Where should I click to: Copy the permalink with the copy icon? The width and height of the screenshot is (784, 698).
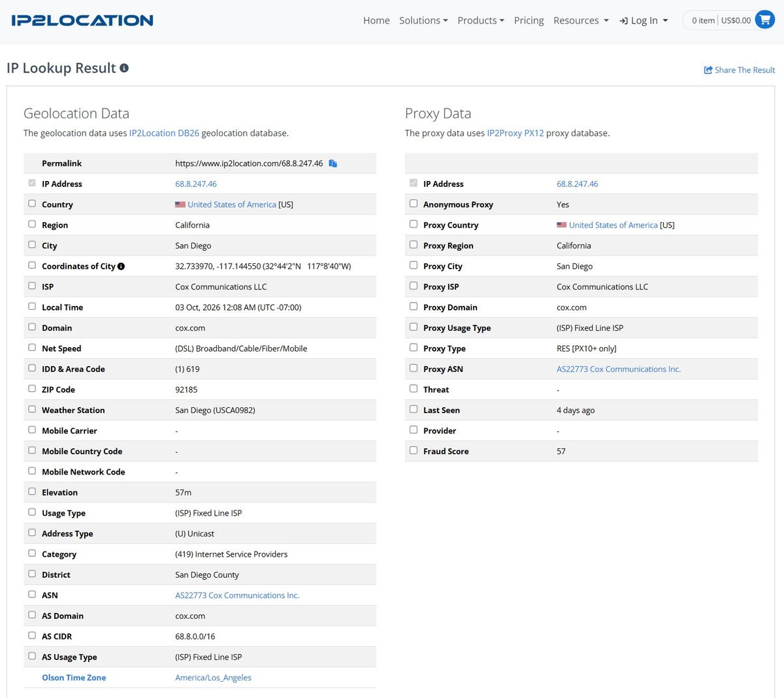click(333, 163)
